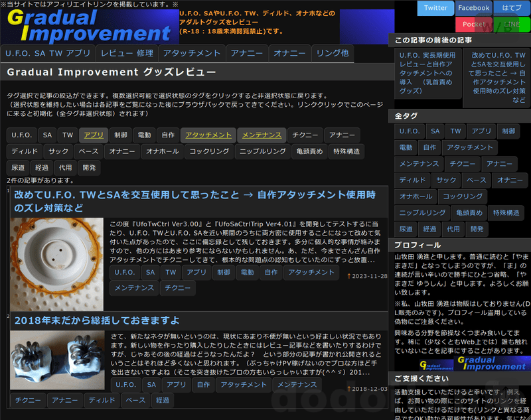531x420 pixels.
Task: Click the メンテナンス tag on the first article
Action: tap(134, 288)
